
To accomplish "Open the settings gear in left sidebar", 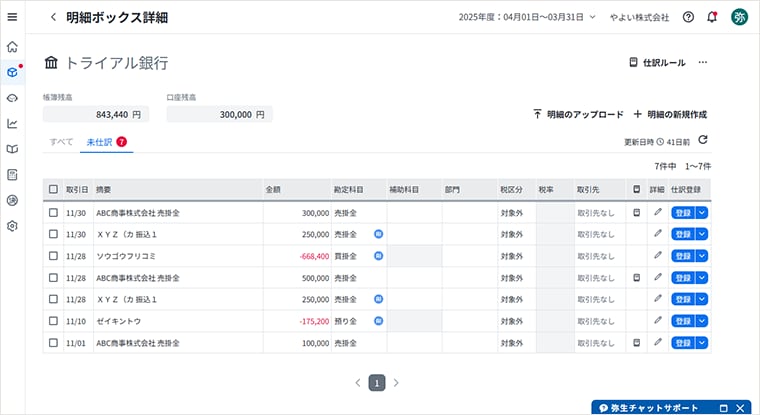I will (x=12, y=226).
